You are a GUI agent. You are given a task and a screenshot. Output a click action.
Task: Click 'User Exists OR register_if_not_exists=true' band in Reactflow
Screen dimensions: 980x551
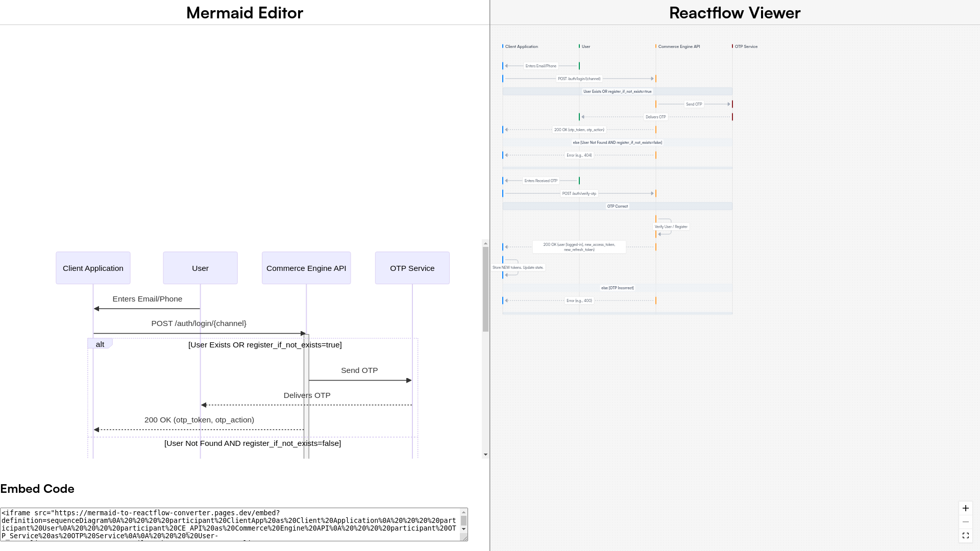pyautogui.click(x=618, y=91)
